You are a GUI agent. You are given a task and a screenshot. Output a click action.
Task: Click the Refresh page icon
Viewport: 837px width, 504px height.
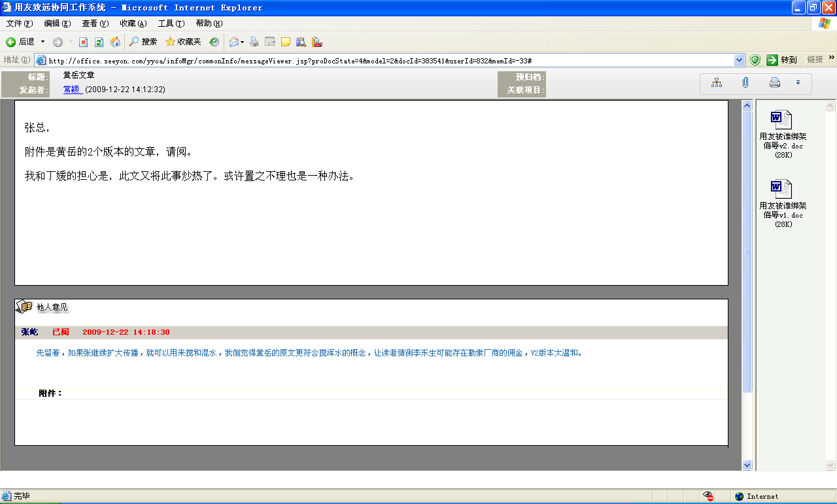[x=99, y=42]
